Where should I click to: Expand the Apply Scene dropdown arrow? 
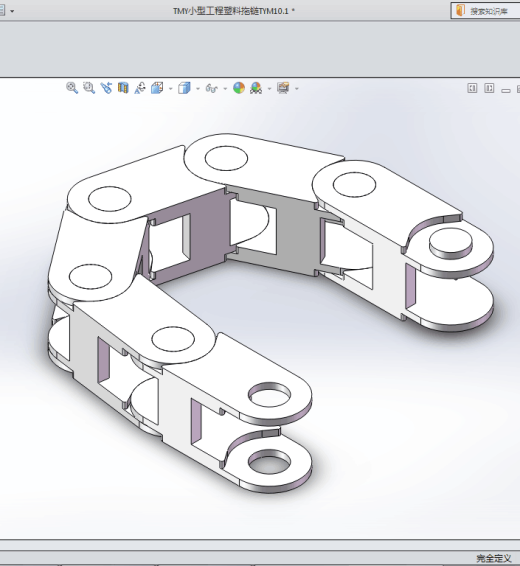pyautogui.click(x=269, y=88)
